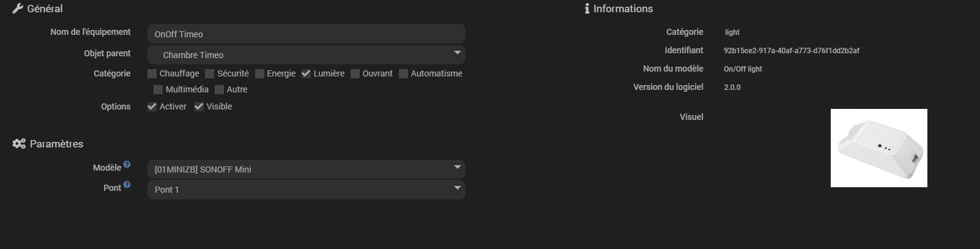Expand the Modèle SONOFF Mini dropdown

306,169
